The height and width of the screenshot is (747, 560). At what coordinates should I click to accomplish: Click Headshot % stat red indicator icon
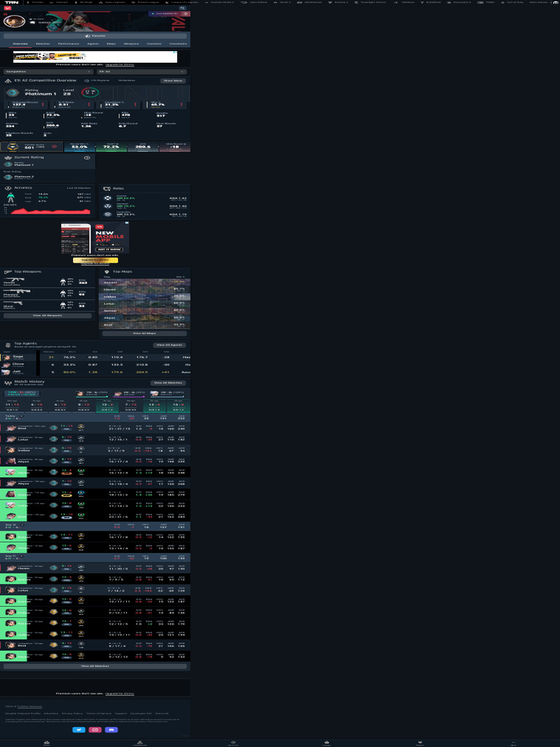[x=135, y=104]
